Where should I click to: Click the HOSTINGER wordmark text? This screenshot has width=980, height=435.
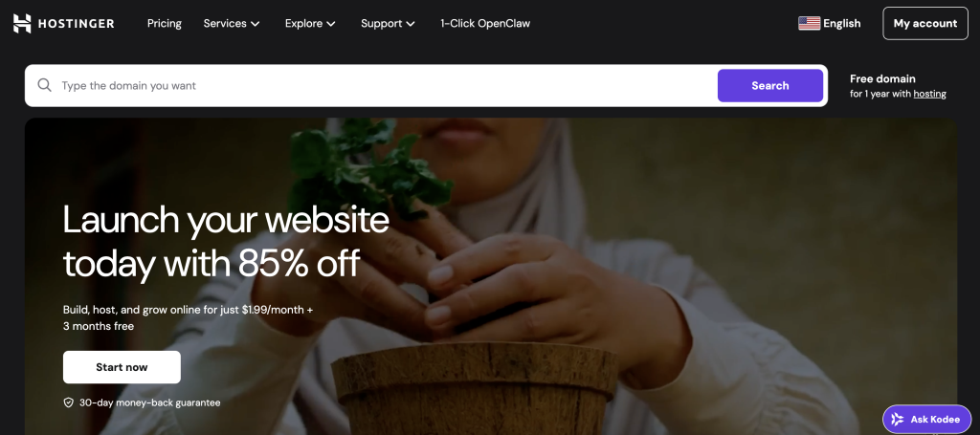click(x=77, y=24)
